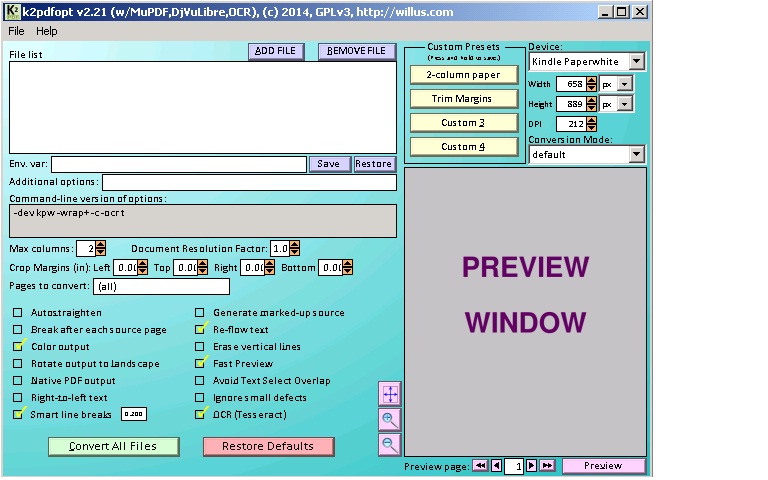
Task: Enable Generate marked-up source
Action: pyautogui.click(x=199, y=312)
